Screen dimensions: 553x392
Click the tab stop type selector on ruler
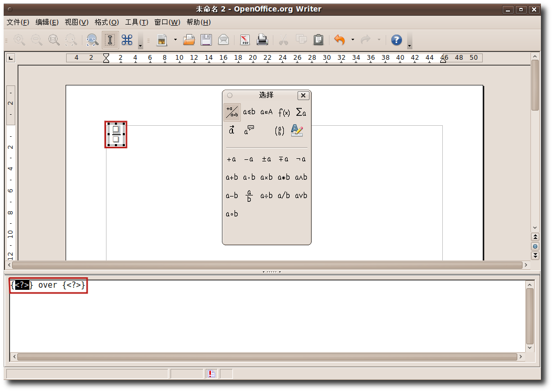coord(11,58)
